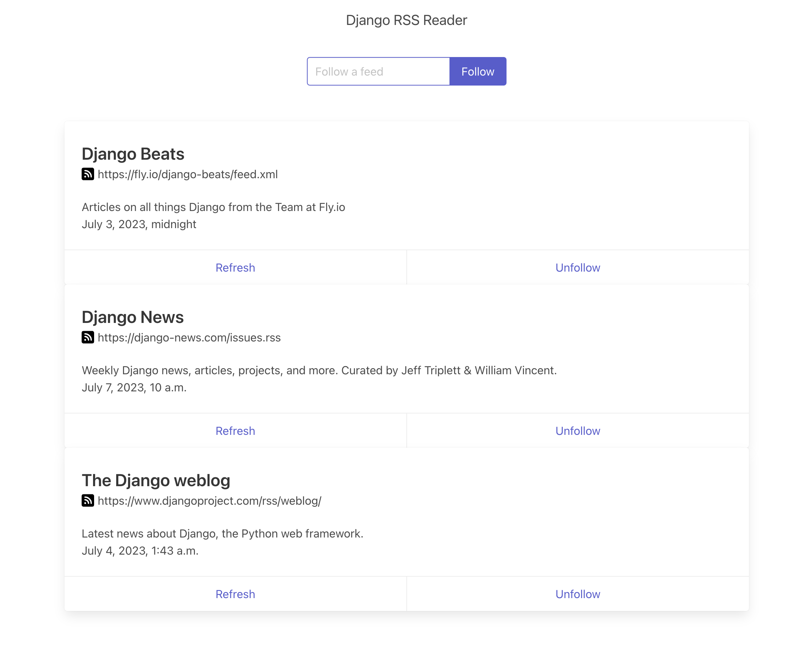Screen dimensions: 812x648
Task: Click the Django News description text
Action: (319, 370)
